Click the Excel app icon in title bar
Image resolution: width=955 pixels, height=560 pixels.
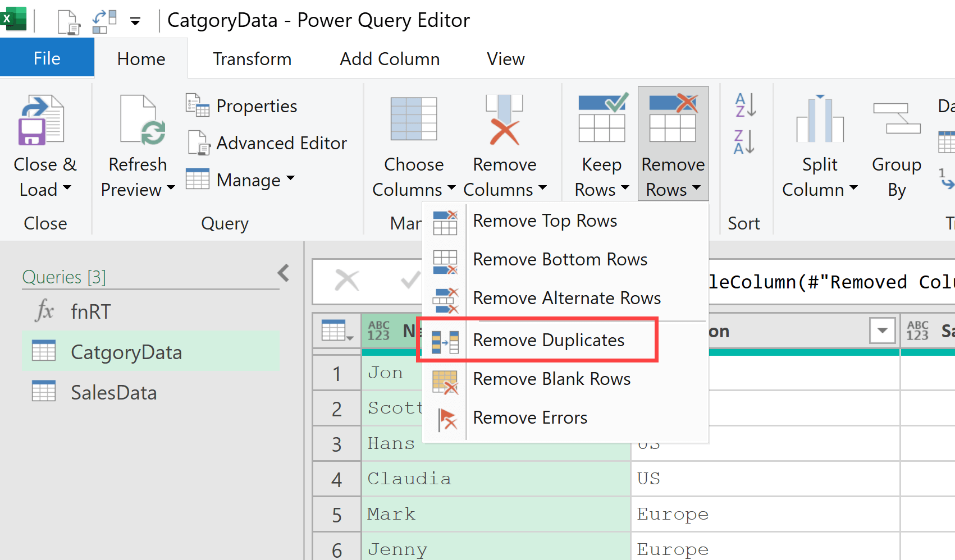point(13,19)
